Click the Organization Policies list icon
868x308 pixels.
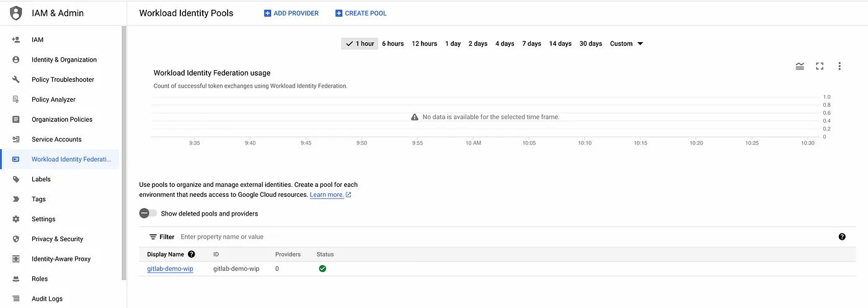pyautogui.click(x=16, y=119)
